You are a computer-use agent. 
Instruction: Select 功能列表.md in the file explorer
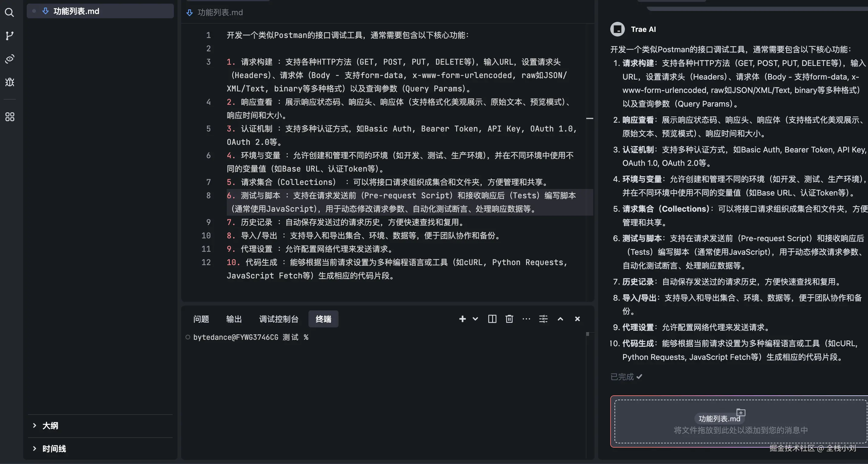pyautogui.click(x=76, y=11)
